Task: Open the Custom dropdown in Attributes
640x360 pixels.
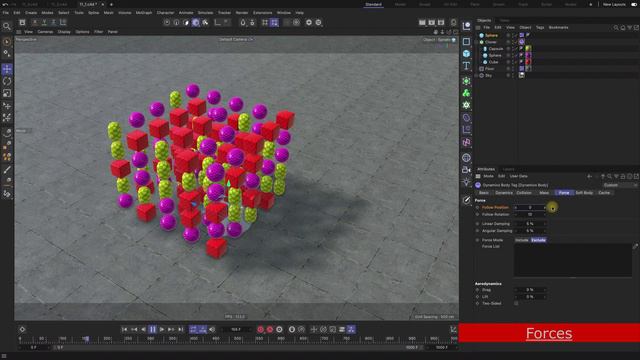Action: point(620,185)
